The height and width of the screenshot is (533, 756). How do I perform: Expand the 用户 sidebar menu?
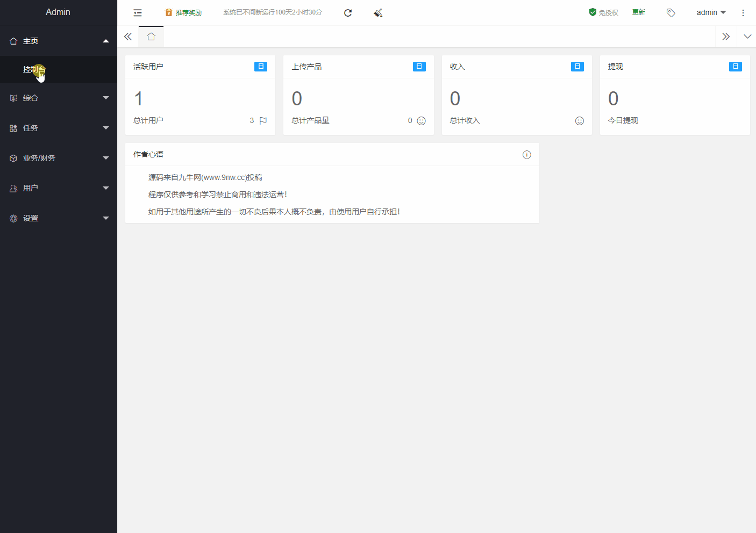59,188
